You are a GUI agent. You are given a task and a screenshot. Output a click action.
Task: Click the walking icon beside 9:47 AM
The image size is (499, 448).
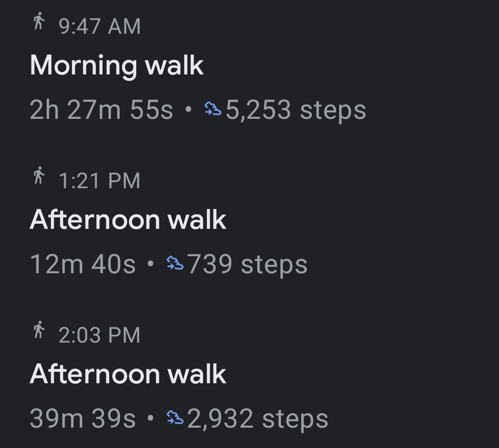(x=39, y=22)
